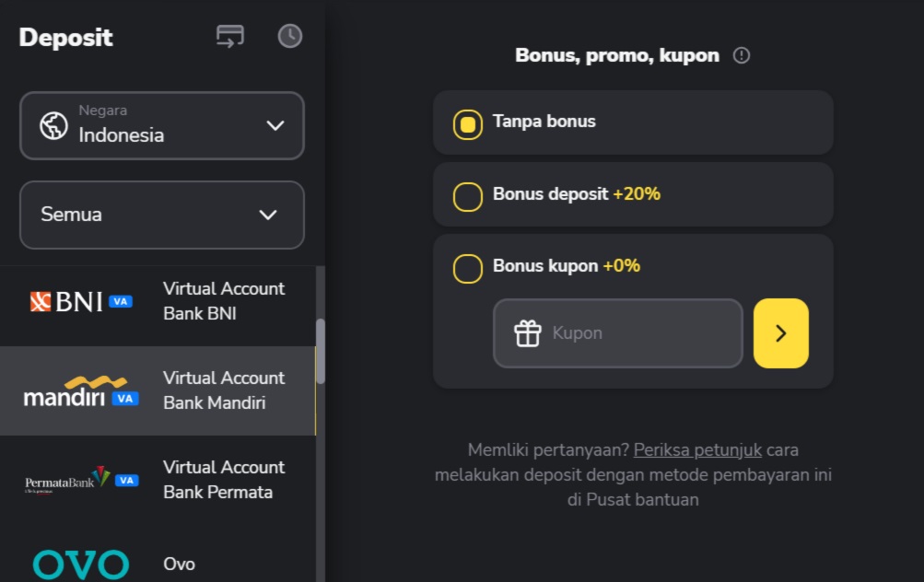Click the info icon next to Bonus, promo, kupon
The height and width of the screenshot is (582, 924).
click(742, 55)
